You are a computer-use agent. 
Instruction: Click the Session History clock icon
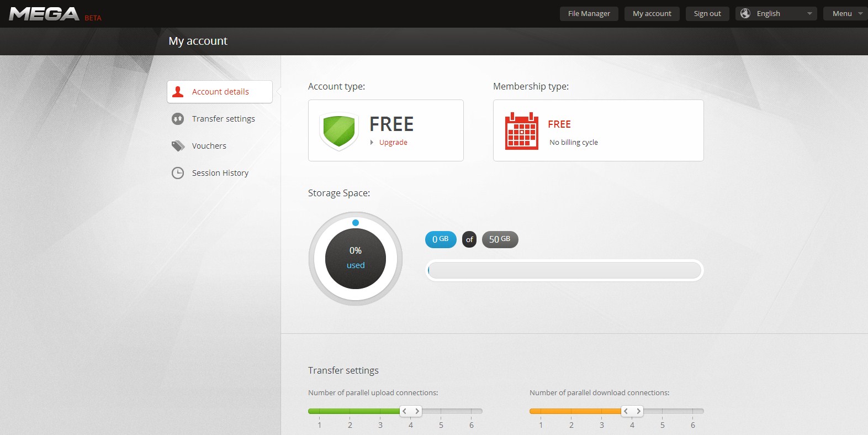[x=178, y=173]
